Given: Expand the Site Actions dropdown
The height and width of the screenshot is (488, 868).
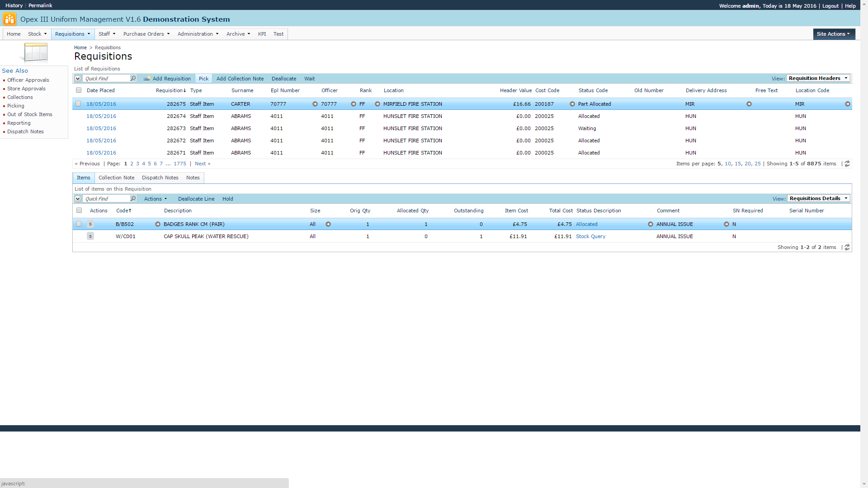Looking at the screenshot, I should [833, 34].
